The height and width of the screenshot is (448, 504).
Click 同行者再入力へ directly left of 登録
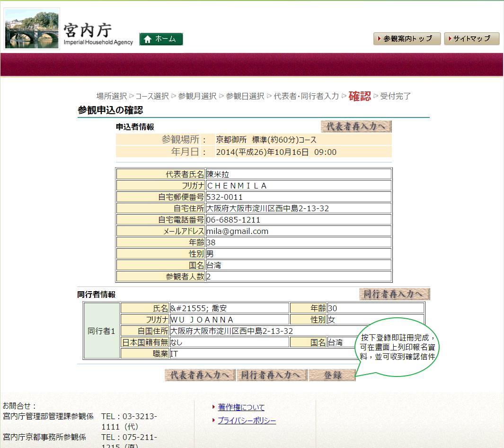click(x=272, y=375)
